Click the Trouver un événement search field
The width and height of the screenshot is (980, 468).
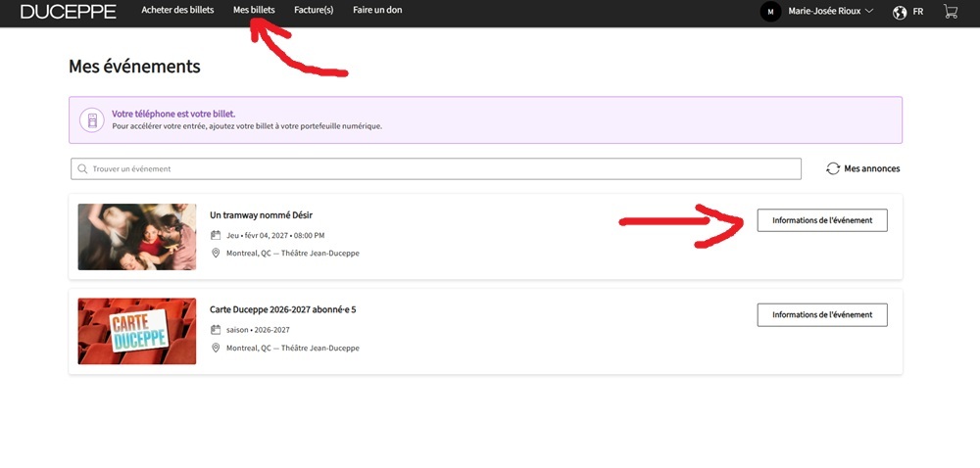(x=436, y=168)
